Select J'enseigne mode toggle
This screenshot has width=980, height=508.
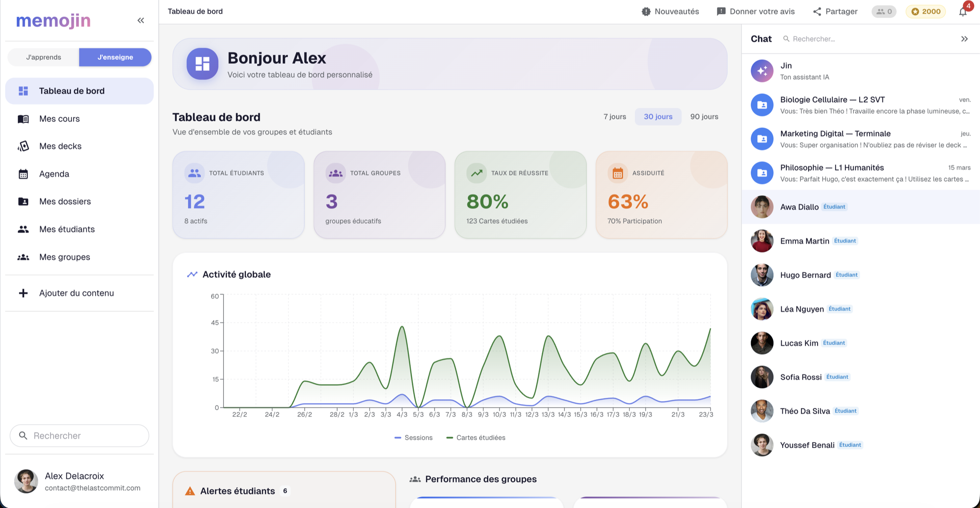(115, 57)
